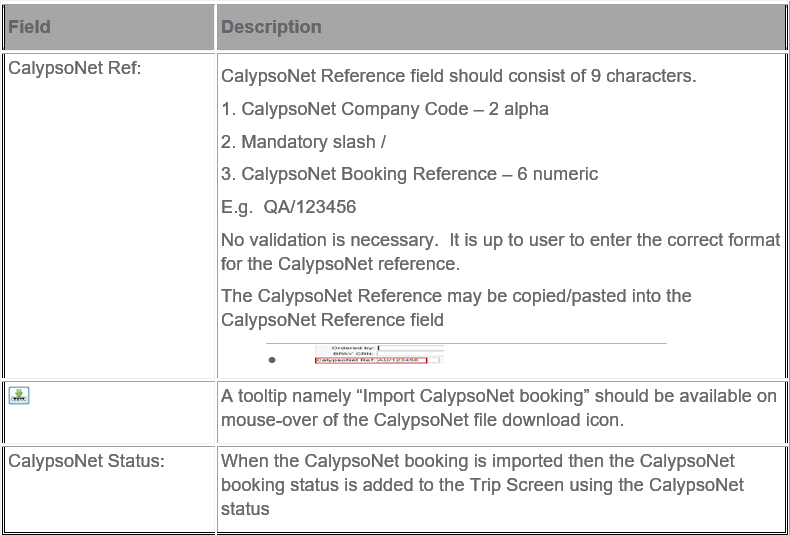Click the copied/pasted CalypsoNet Reference paragraph
The image size is (790, 535).
tap(456, 308)
